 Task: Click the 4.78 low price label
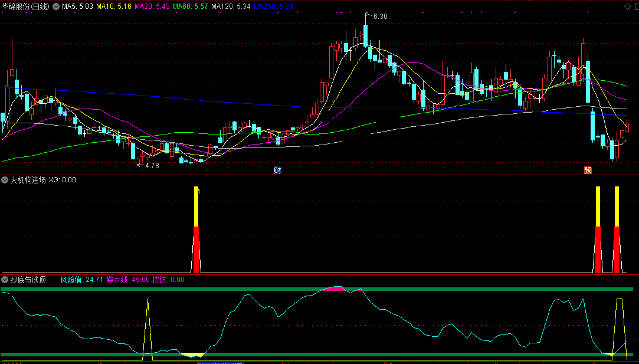tap(152, 166)
